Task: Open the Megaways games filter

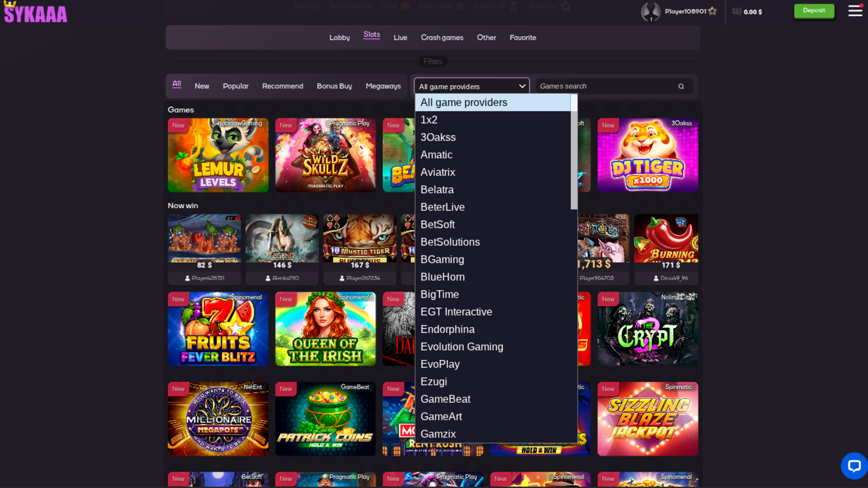Action: 383,86
